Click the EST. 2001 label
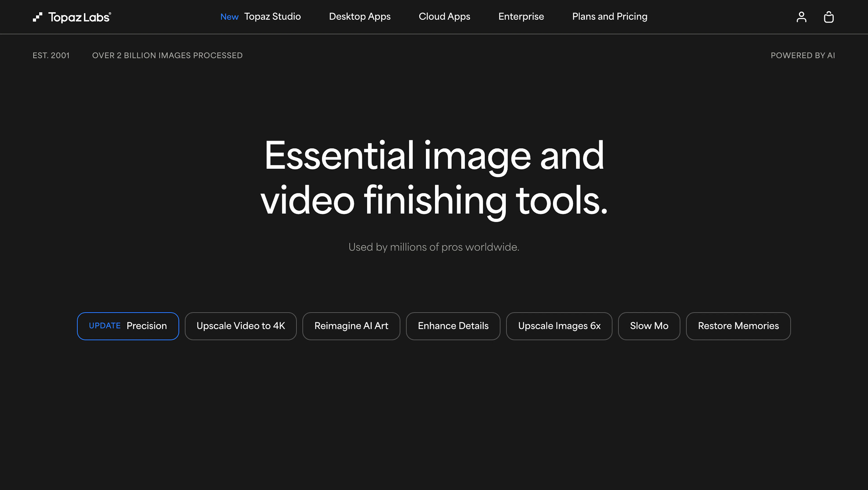 51,55
